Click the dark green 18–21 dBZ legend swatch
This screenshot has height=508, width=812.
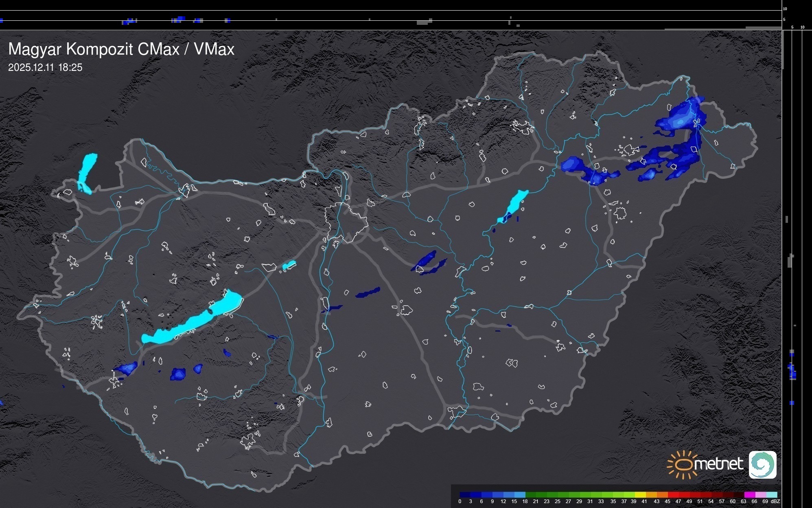[530, 495]
